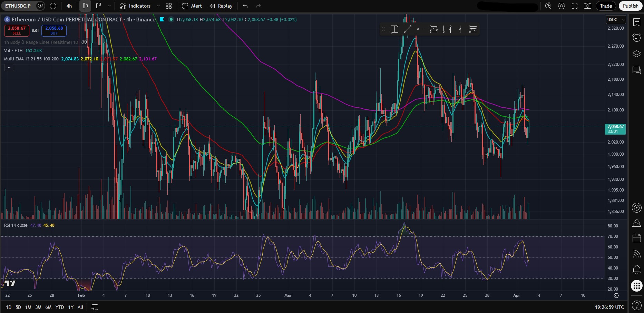
Task: Open the USDC currency dropdown
Action: click(x=616, y=20)
